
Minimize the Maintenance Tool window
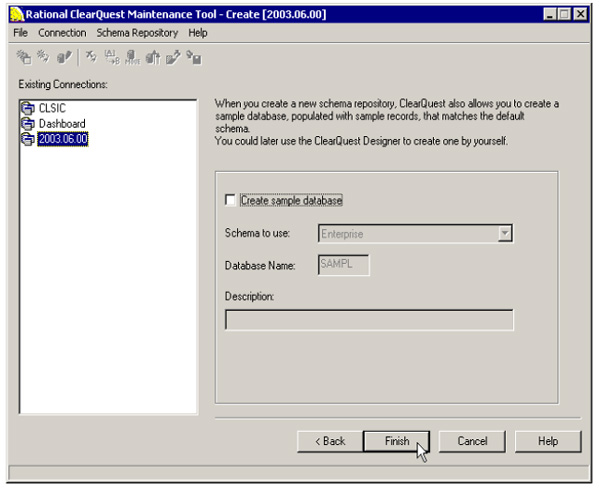pyautogui.click(x=549, y=15)
